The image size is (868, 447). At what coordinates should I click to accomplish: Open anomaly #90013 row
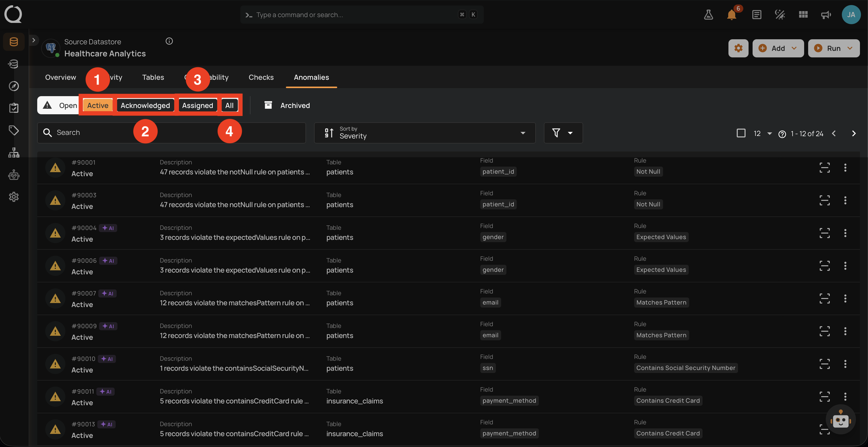tap(448, 429)
